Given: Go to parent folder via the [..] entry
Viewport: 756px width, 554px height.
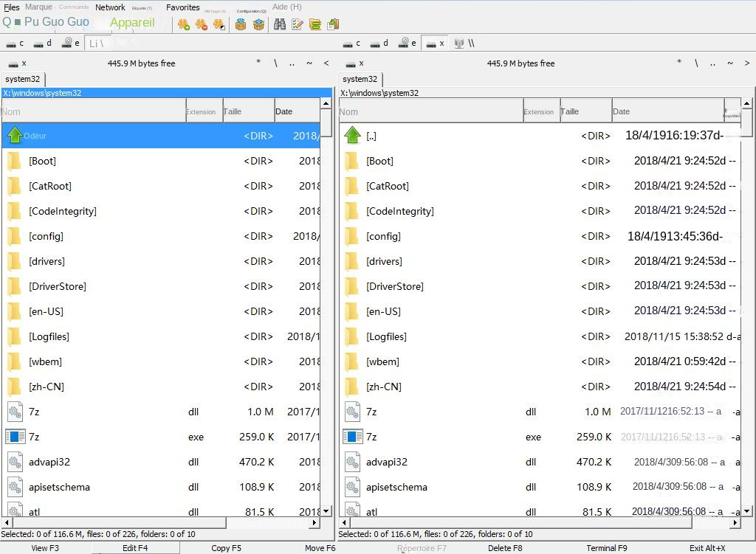Looking at the screenshot, I should 369,135.
